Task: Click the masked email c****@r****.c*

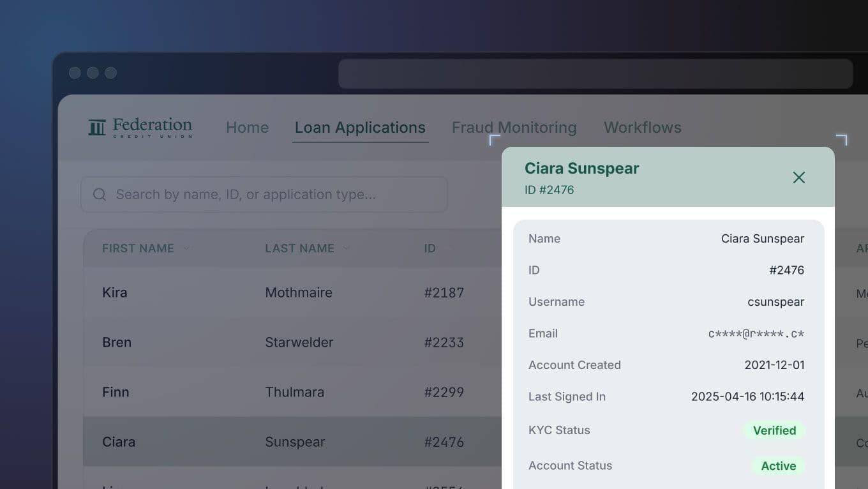Action: (756, 333)
